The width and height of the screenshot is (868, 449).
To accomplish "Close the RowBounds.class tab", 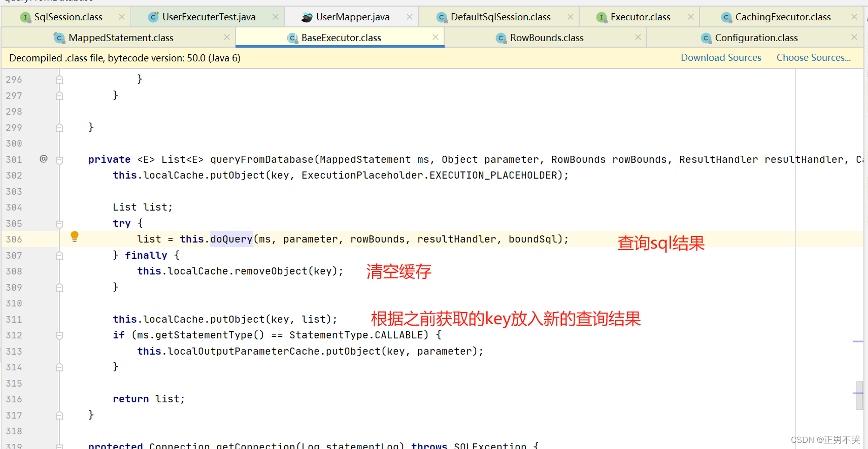I will point(638,37).
